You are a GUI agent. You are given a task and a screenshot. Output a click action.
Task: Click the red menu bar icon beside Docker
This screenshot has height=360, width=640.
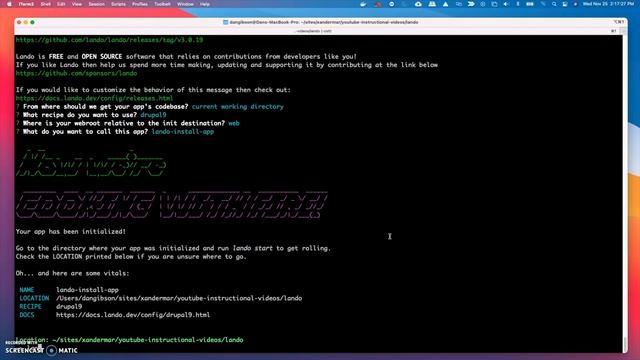tap(378, 4)
